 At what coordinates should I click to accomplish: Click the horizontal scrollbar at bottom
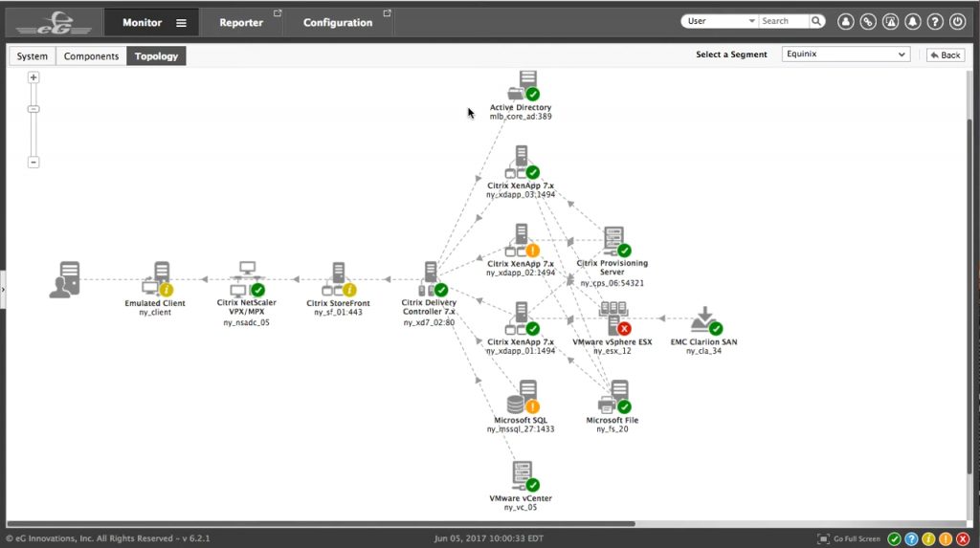(321, 524)
